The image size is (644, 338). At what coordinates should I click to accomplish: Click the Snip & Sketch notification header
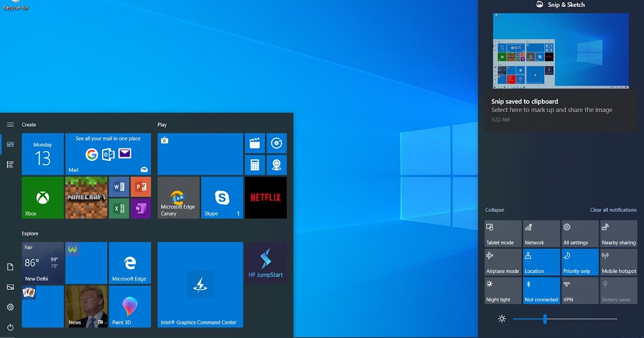point(560,5)
